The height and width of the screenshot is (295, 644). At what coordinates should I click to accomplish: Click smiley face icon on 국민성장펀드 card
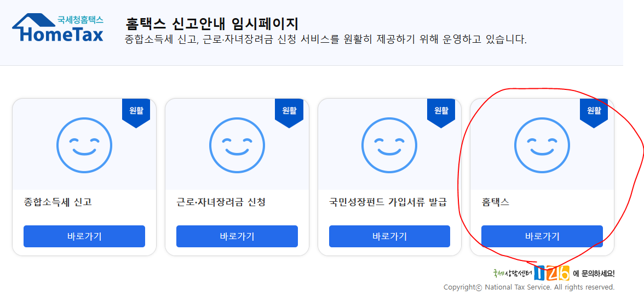pyautogui.click(x=389, y=145)
